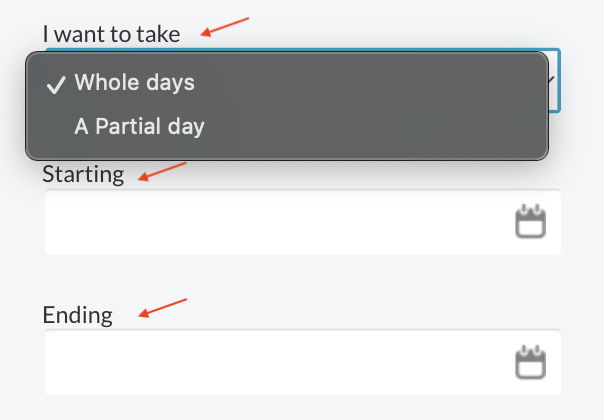Click the "I want to take" label
Viewport: 604px width, 420px height.
click(111, 34)
